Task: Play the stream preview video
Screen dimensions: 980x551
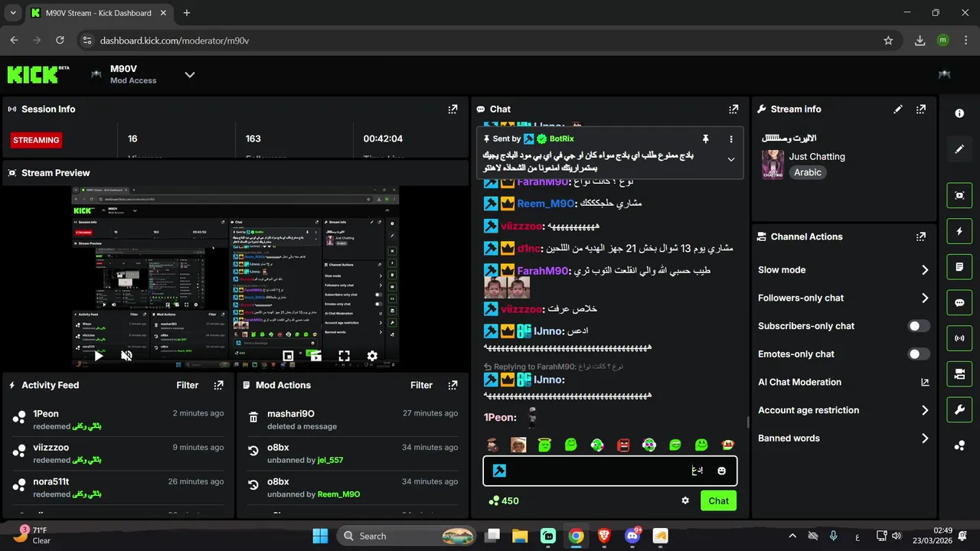Action: coord(98,356)
